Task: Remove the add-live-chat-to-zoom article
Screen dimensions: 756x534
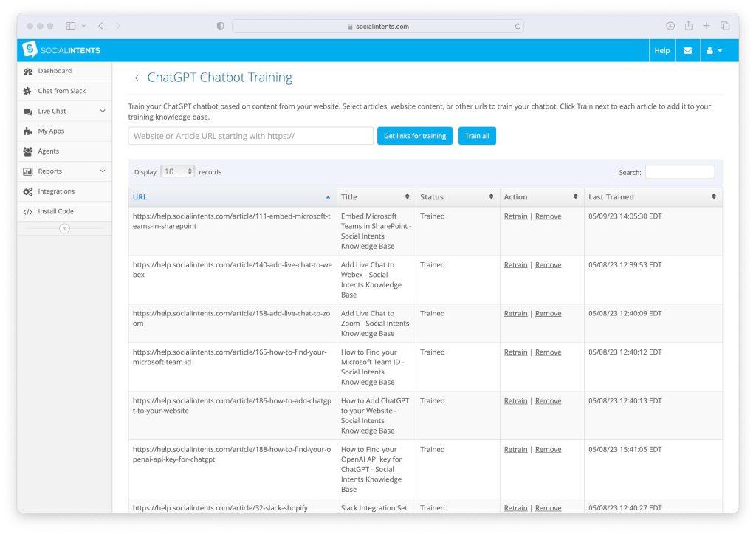Action: (x=549, y=314)
